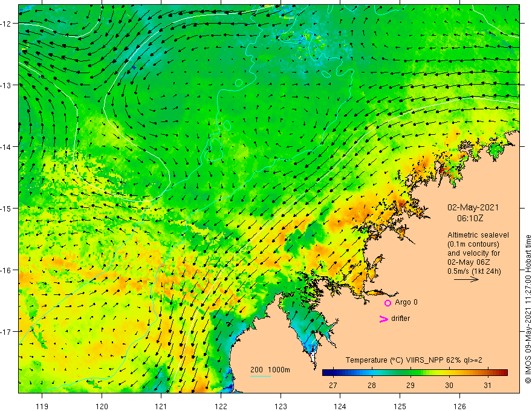The height and width of the screenshot is (411, 532).
Task: Click the '(0.1m contours)' caption line
Action: click(x=473, y=244)
